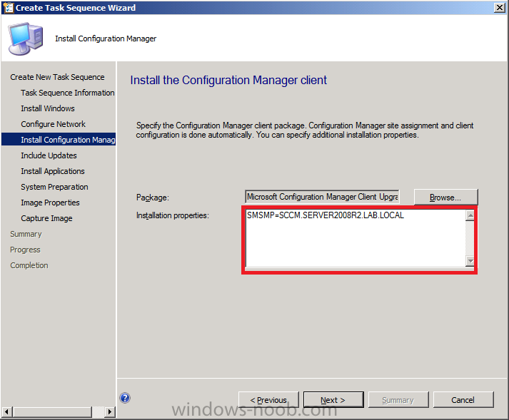
Task: Select the Include Updates step
Action: point(49,155)
